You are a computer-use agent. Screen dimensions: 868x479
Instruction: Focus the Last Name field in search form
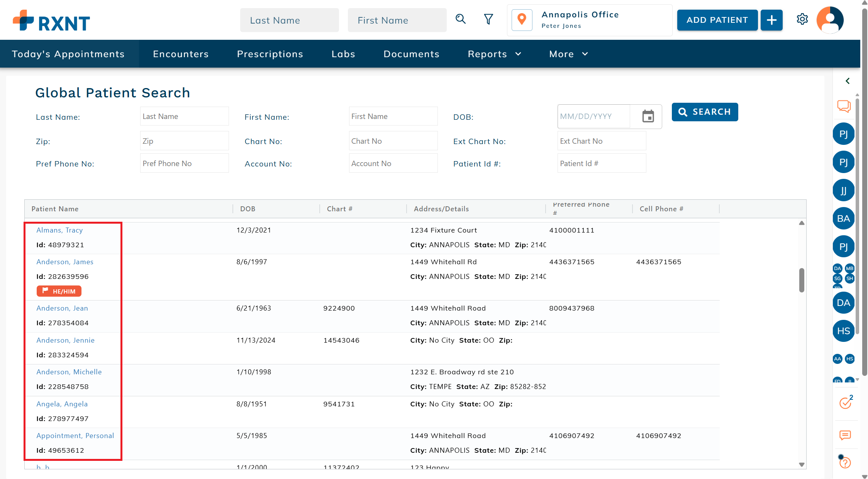[185, 116]
